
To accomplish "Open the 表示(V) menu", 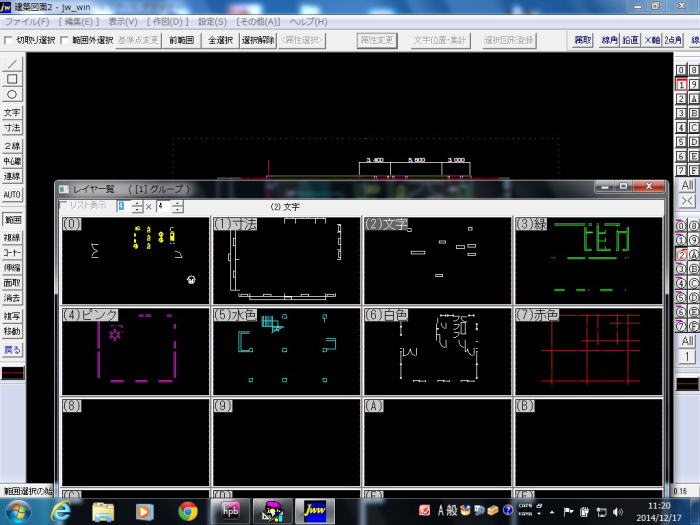I will [x=123, y=21].
